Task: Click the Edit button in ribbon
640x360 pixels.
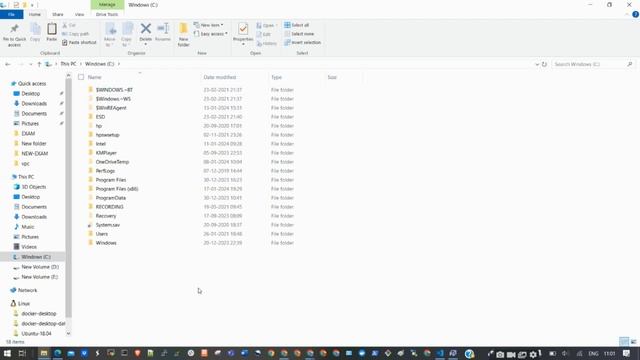Action: 263,34
